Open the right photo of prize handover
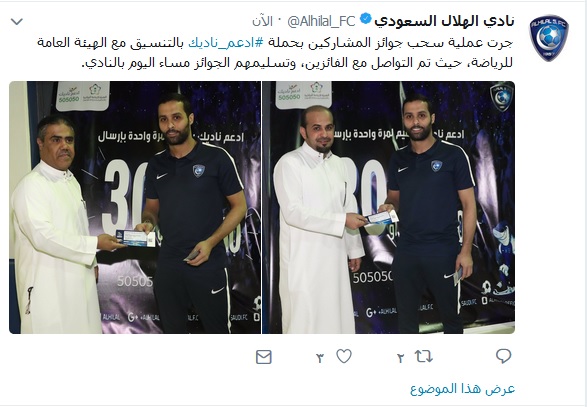 pyautogui.click(x=389, y=207)
